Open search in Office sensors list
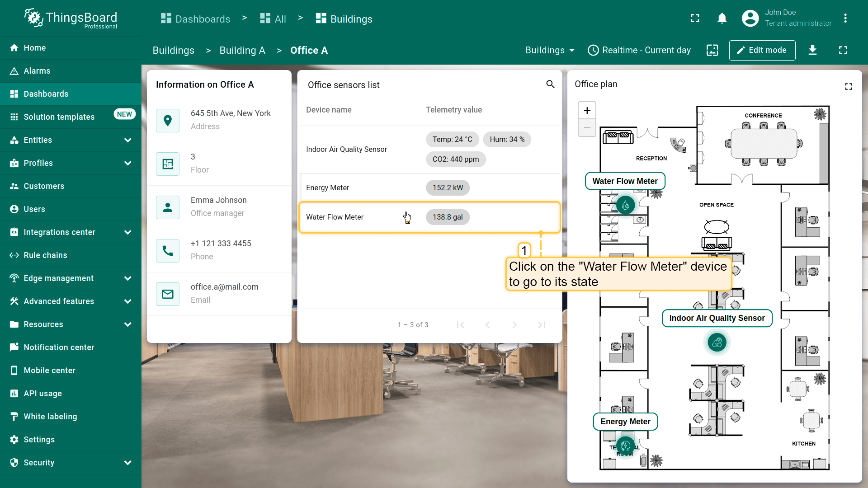The image size is (868, 488). [550, 84]
